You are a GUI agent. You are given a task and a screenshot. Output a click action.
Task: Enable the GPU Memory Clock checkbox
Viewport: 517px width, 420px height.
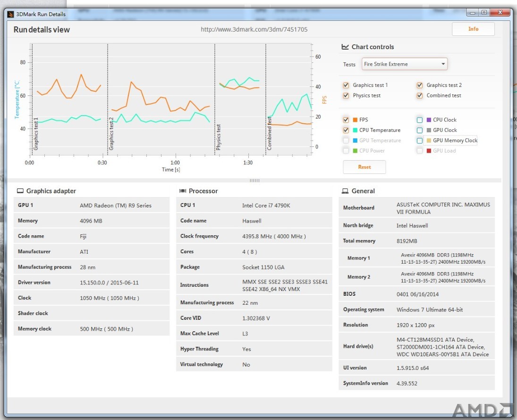coord(420,140)
